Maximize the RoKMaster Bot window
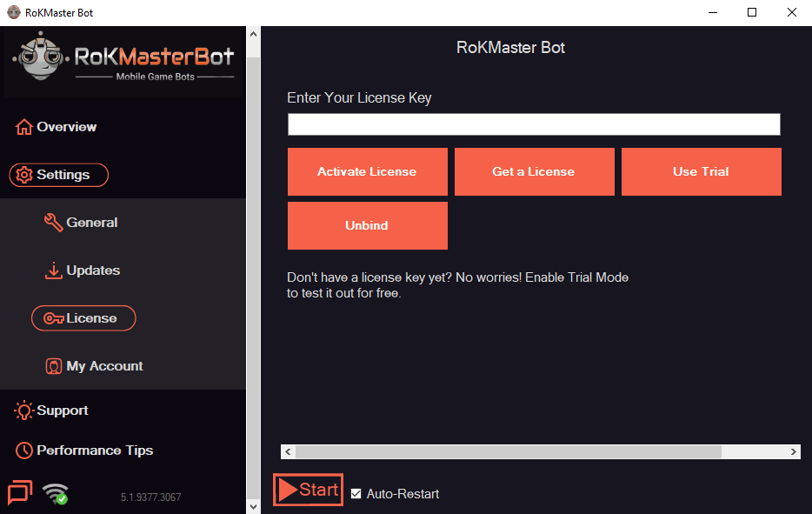 point(752,12)
